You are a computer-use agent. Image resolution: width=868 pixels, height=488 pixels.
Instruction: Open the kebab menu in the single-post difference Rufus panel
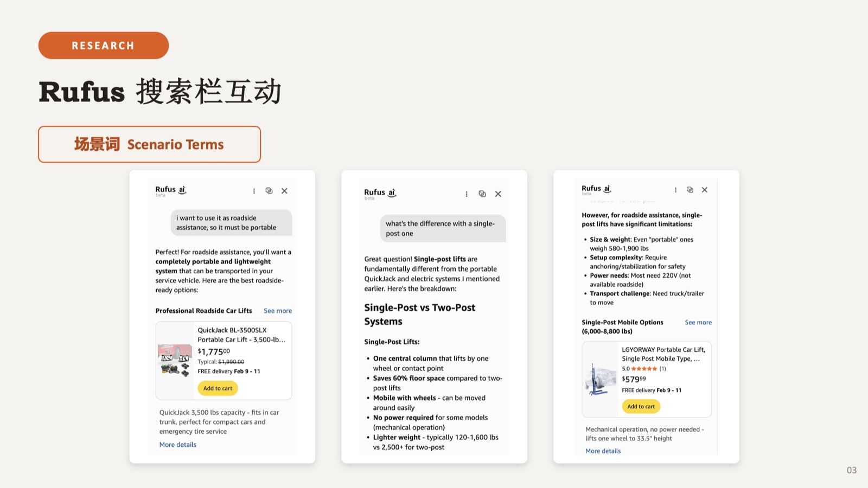pyautogui.click(x=467, y=194)
